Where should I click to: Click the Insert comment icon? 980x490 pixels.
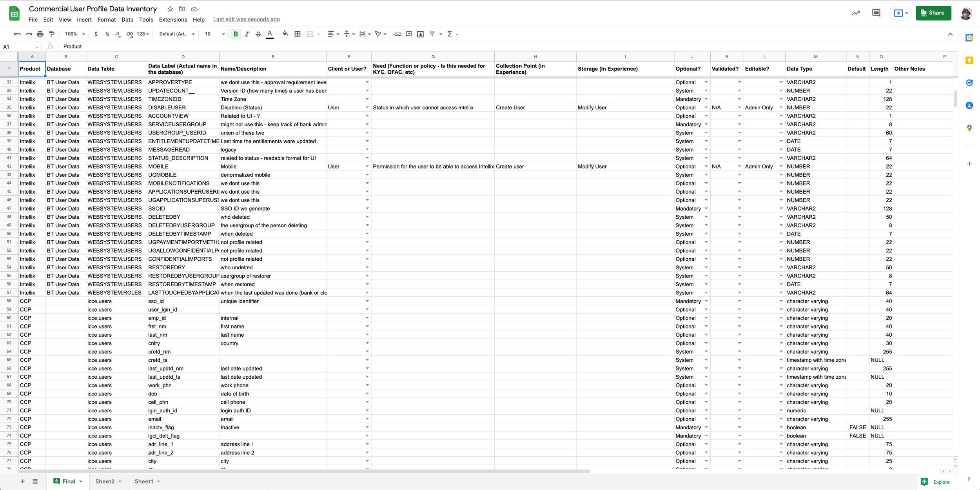(x=409, y=34)
